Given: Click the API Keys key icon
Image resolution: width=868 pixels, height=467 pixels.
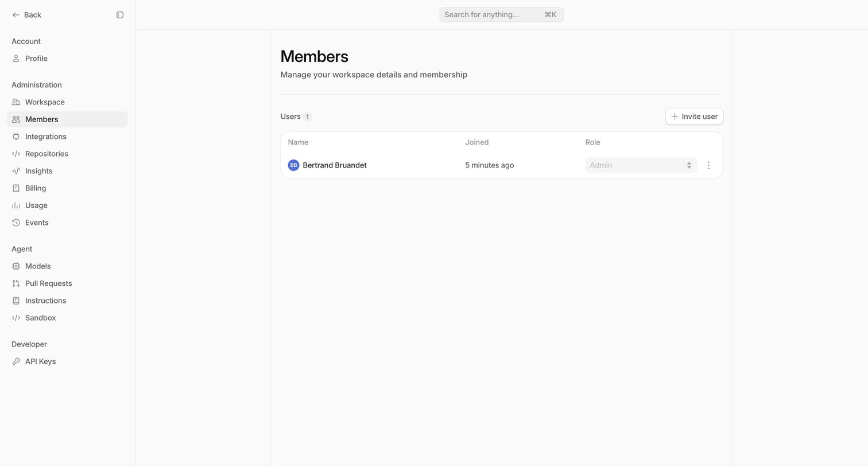Looking at the screenshot, I should (x=16, y=361).
